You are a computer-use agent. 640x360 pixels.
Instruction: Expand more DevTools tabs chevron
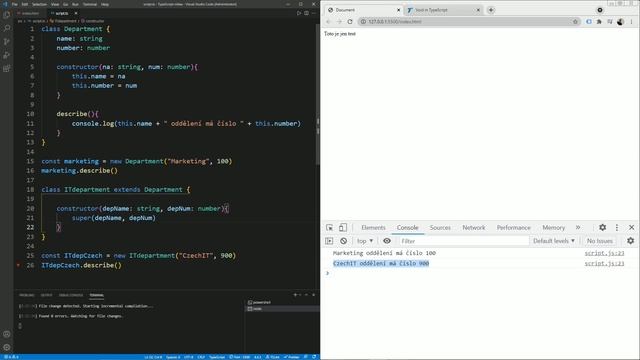coord(578,228)
